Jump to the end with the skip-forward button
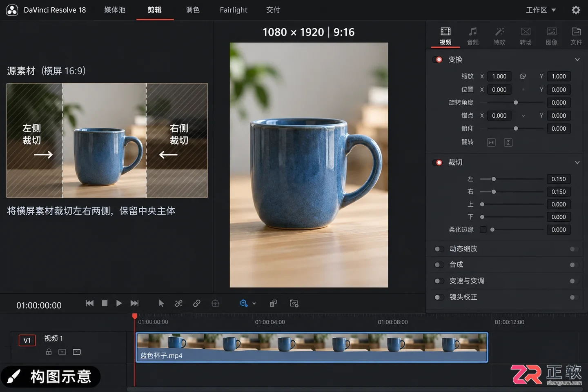 (134, 303)
